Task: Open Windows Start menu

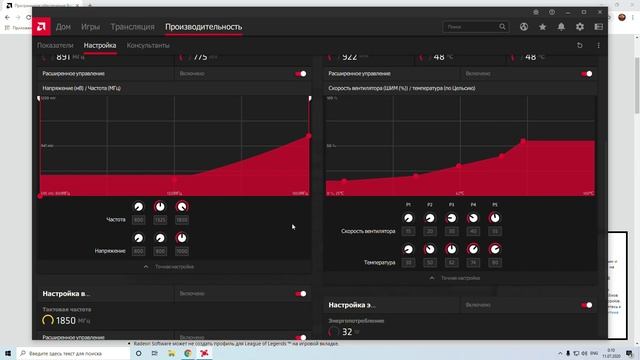Action: [x=8, y=353]
